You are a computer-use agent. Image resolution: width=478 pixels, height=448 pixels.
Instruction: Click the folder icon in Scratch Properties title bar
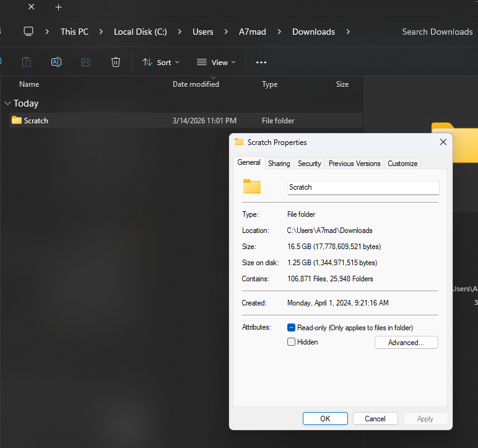(x=239, y=142)
